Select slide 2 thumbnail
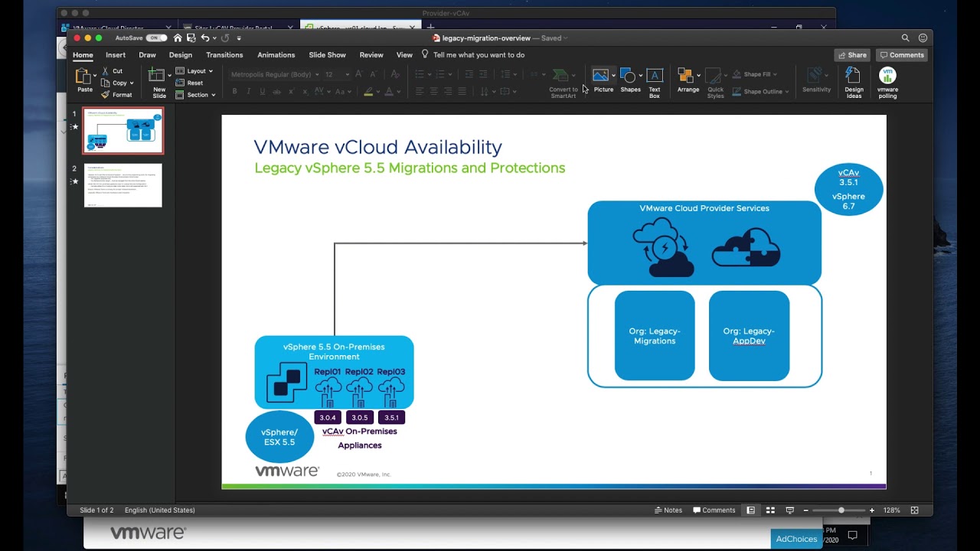The width and height of the screenshot is (980, 551). tap(122, 185)
